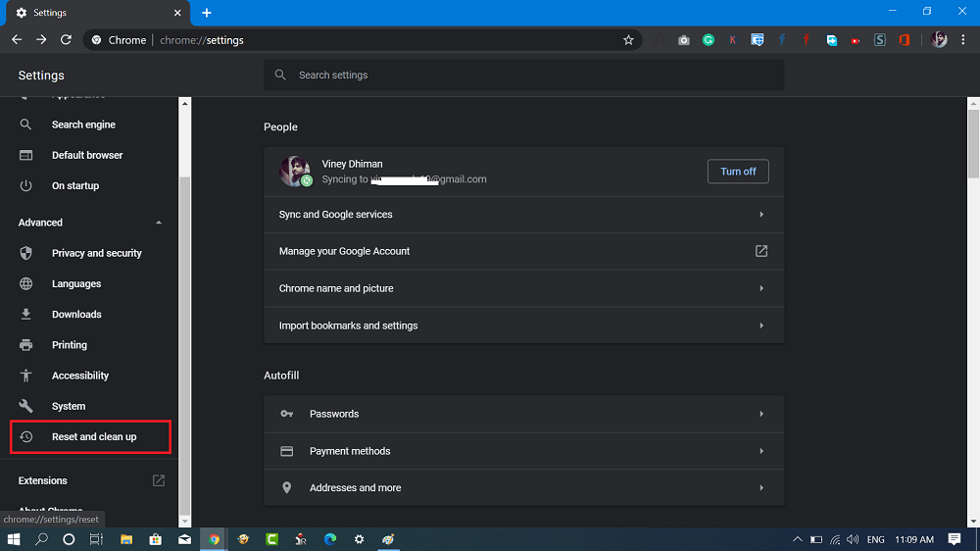The height and width of the screenshot is (551, 980).
Task: Open the Windows Start menu
Action: coord(13,539)
